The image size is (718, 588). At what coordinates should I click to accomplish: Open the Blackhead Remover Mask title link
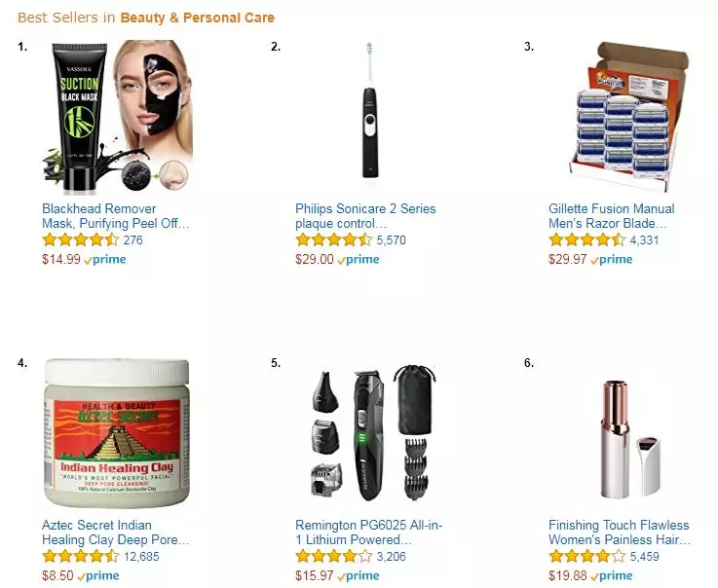(115, 216)
